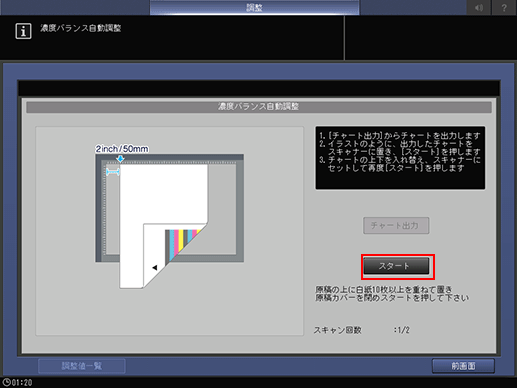Viewport: 517px width, 388px height.
Task: Click the instruction steps text box
Action: click(400, 158)
